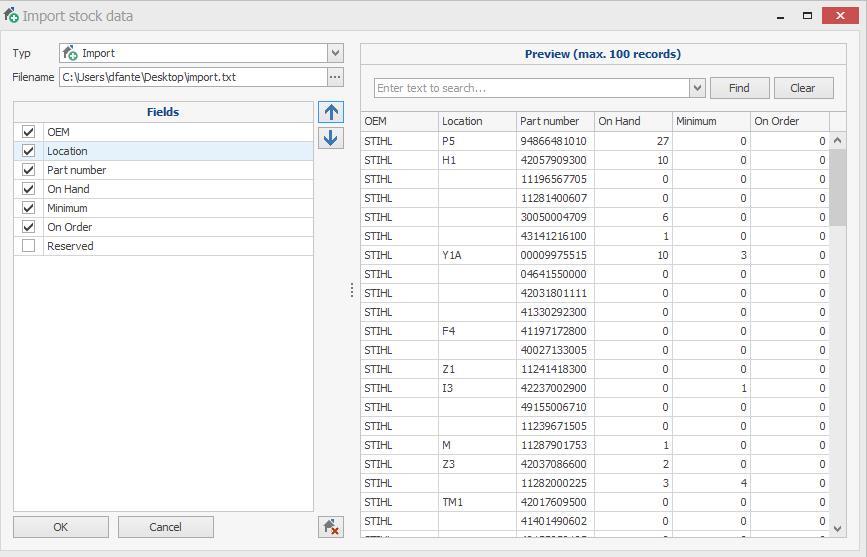Image resolution: width=867 pixels, height=557 pixels.
Task: Minimize the Import stock data window
Action: (x=781, y=16)
